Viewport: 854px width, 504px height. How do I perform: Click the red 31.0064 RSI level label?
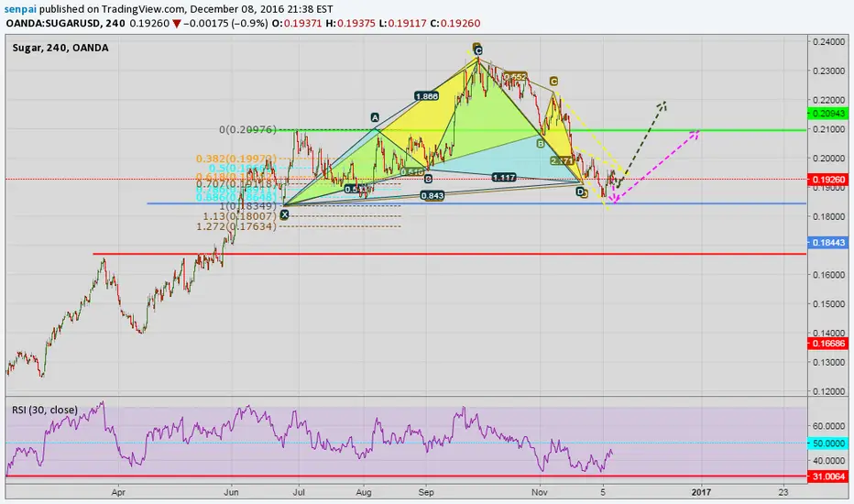coord(827,477)
